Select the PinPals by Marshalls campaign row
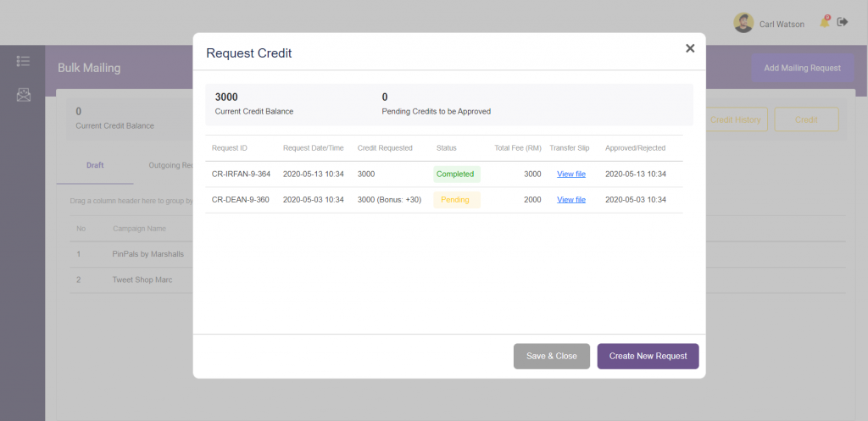The image size is (868, 421). coord(147,254)
